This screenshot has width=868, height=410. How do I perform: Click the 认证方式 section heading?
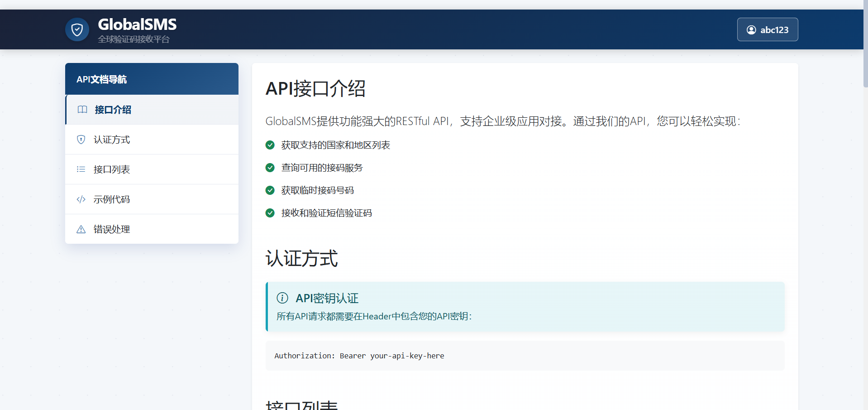pos(302,258)
